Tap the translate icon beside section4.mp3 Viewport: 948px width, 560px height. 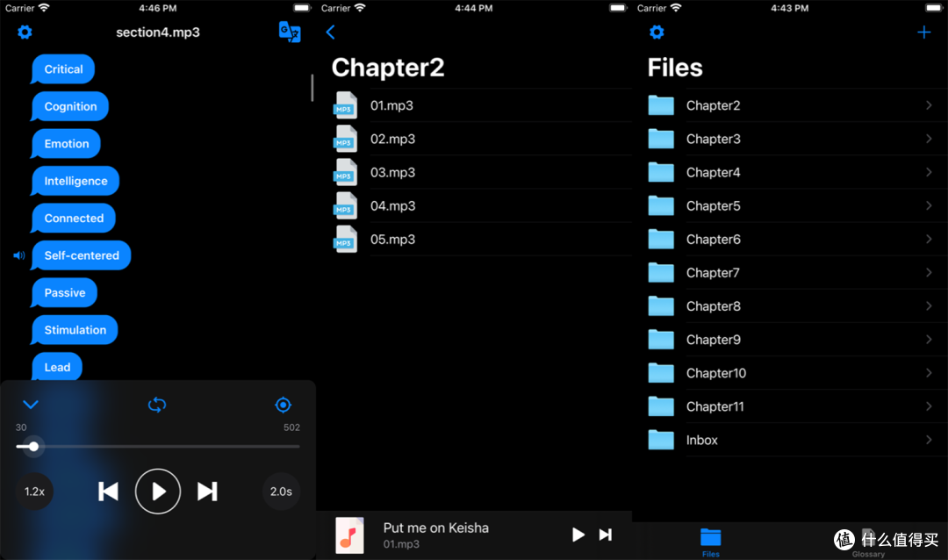point(290,32)
